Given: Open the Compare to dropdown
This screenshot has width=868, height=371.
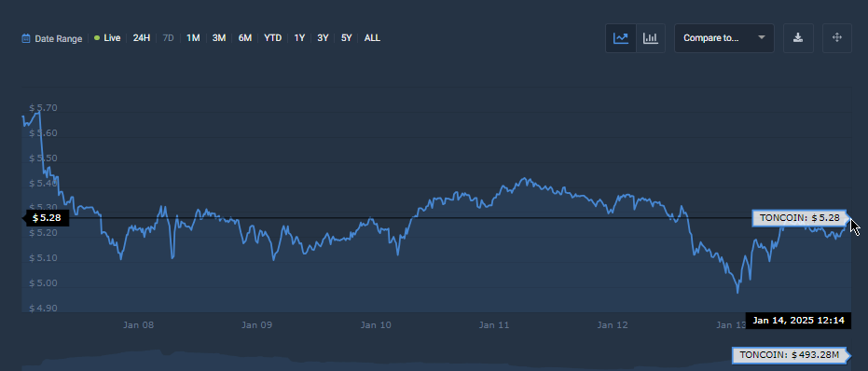Looking at the screenshot, I should [x=724, y=38].
